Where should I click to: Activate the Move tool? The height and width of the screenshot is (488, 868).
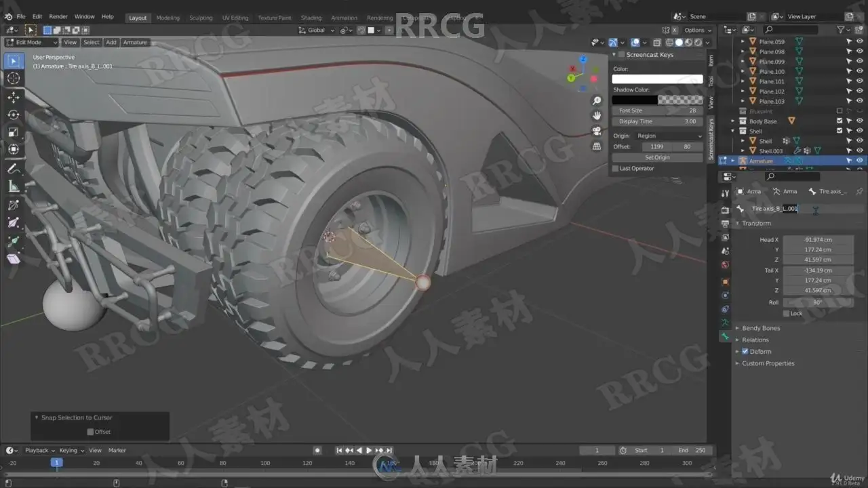coord(14,98)
